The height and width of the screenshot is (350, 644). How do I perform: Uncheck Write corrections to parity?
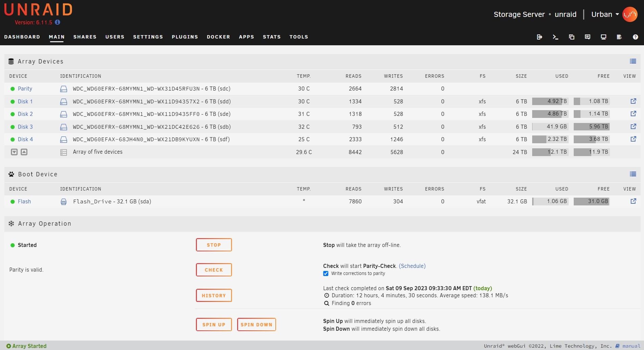(326, 273)
